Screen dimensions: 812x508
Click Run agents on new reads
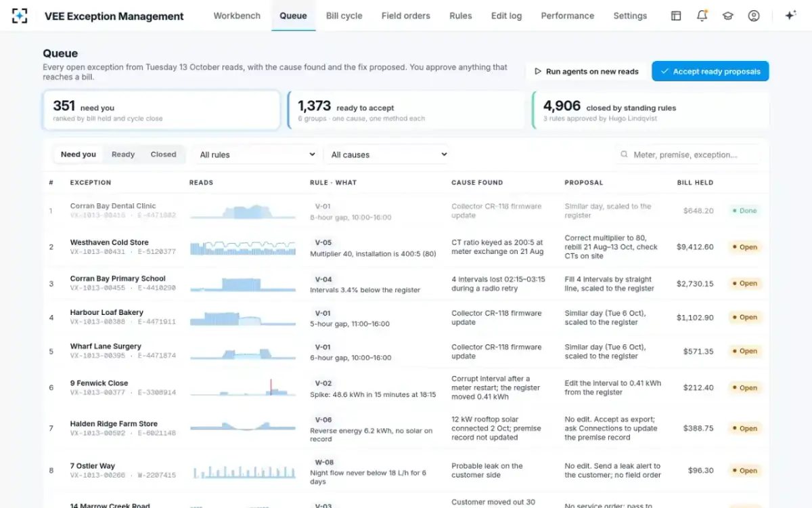[x=586, y=71]
